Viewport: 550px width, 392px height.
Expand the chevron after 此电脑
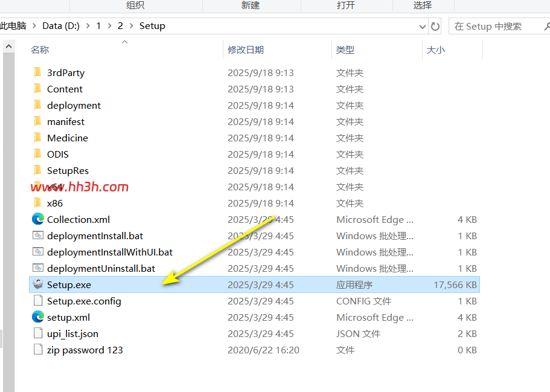(34, 26)
